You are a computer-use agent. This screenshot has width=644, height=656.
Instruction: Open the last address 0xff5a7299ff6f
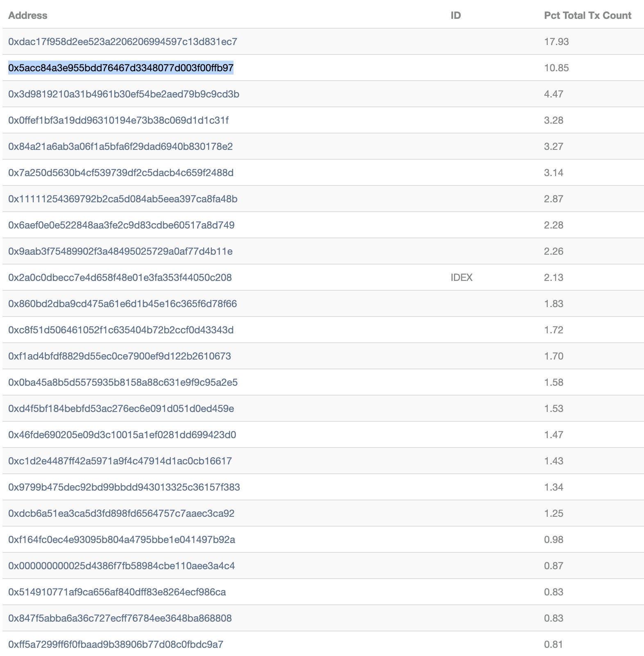(116, 645)
